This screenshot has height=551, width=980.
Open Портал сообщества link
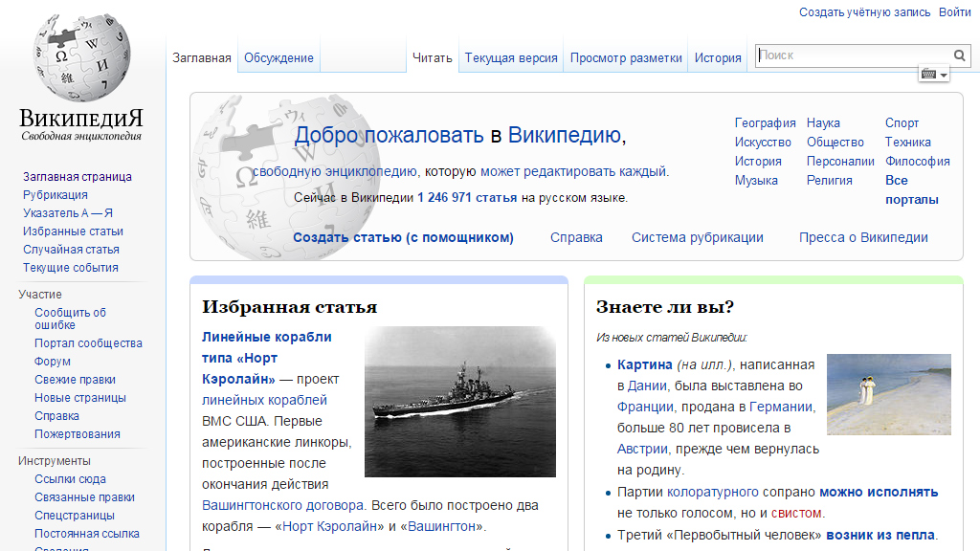click(x=88, y=343)
